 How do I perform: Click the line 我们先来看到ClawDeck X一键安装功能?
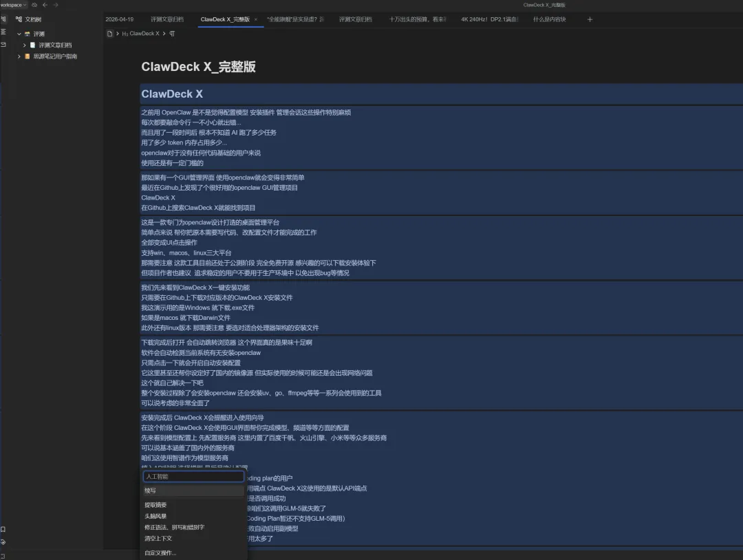click(x=195, y=288)
